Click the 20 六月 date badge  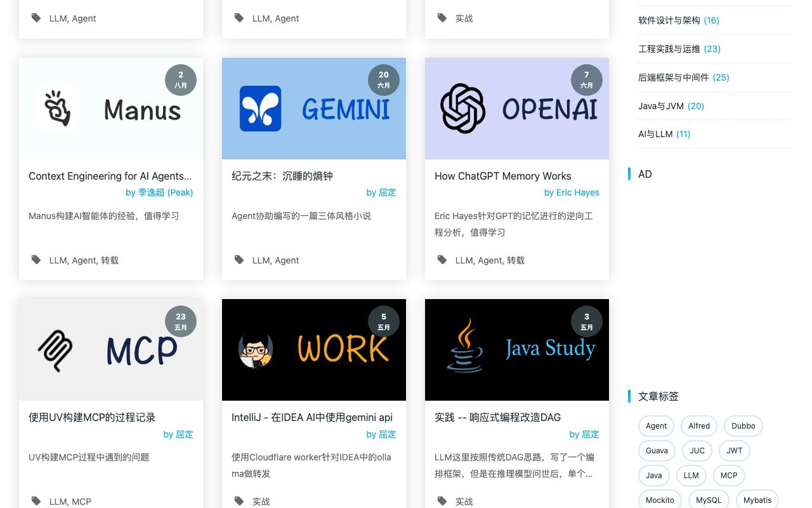[x=384, y=80]
